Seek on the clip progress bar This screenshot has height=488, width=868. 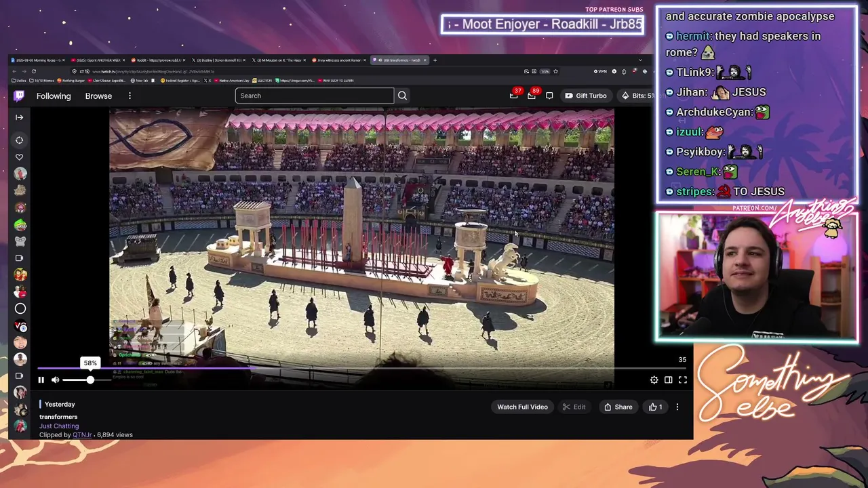click(x=362, y=368)
